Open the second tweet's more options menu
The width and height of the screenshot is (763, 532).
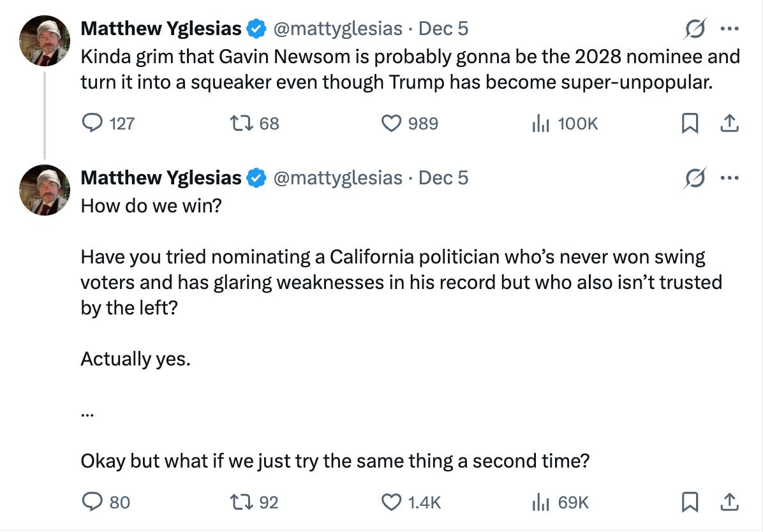(729, 179)
